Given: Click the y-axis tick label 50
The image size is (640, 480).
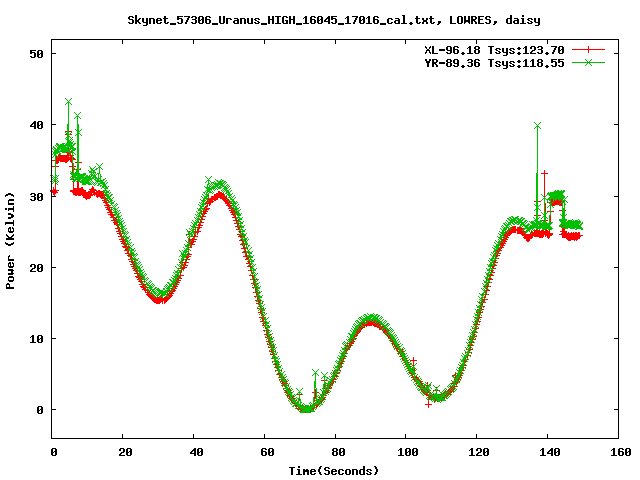Looking at the screenshot, I should pos(36,54).
